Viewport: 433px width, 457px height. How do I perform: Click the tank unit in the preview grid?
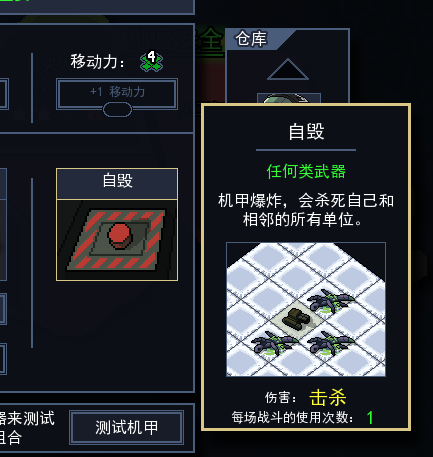click(x=297, y=318)
